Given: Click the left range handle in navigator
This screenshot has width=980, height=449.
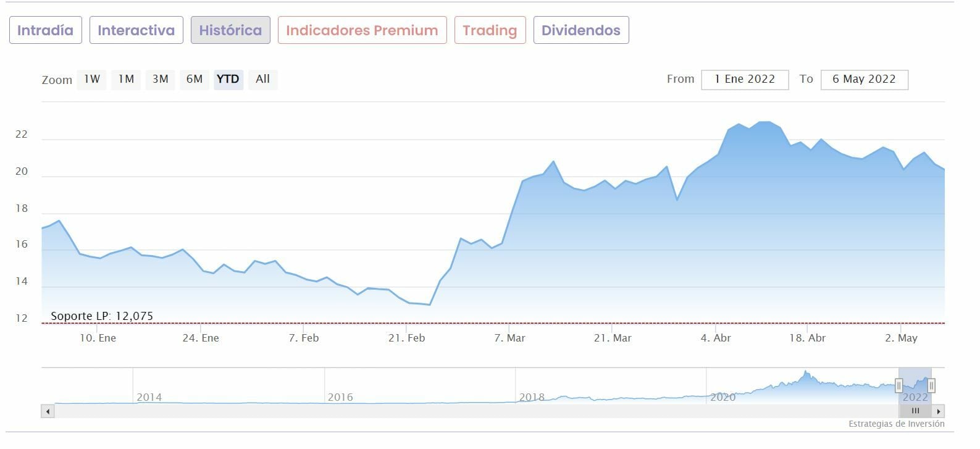Looking at the screenshot, I should point(899,386).
